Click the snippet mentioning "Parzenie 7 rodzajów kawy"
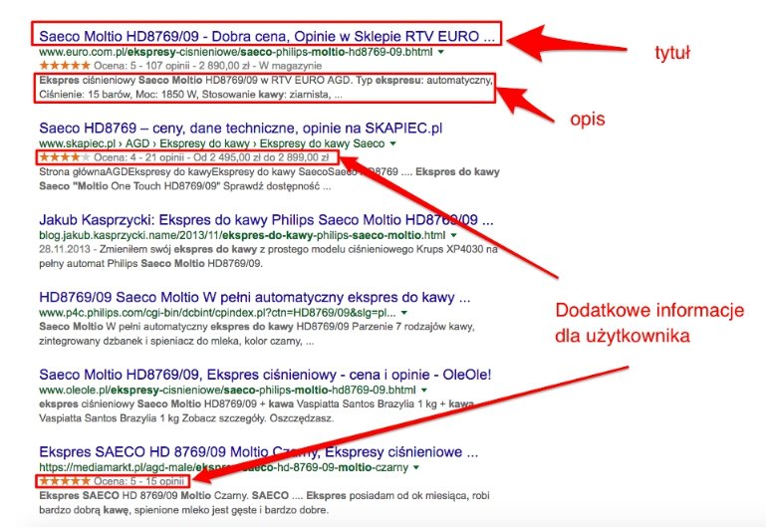This screenshot has height=532, width=767. click(257, 334)
